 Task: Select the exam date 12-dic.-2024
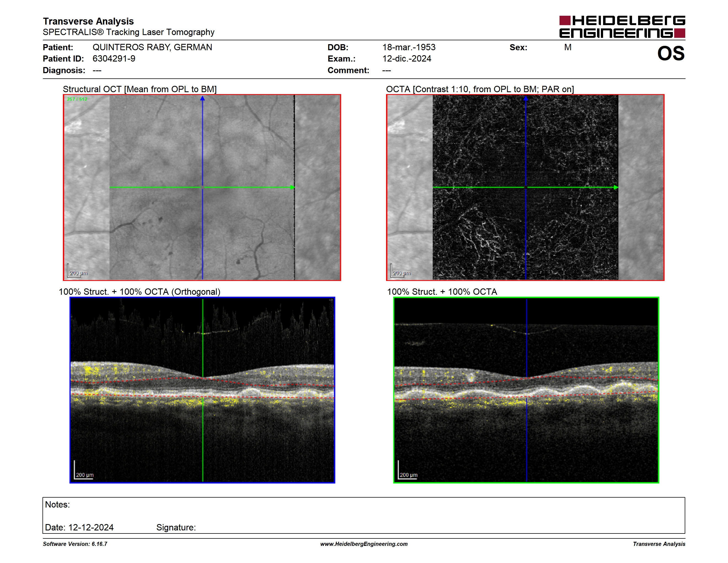pyautogui.click(x=407, y=59)
